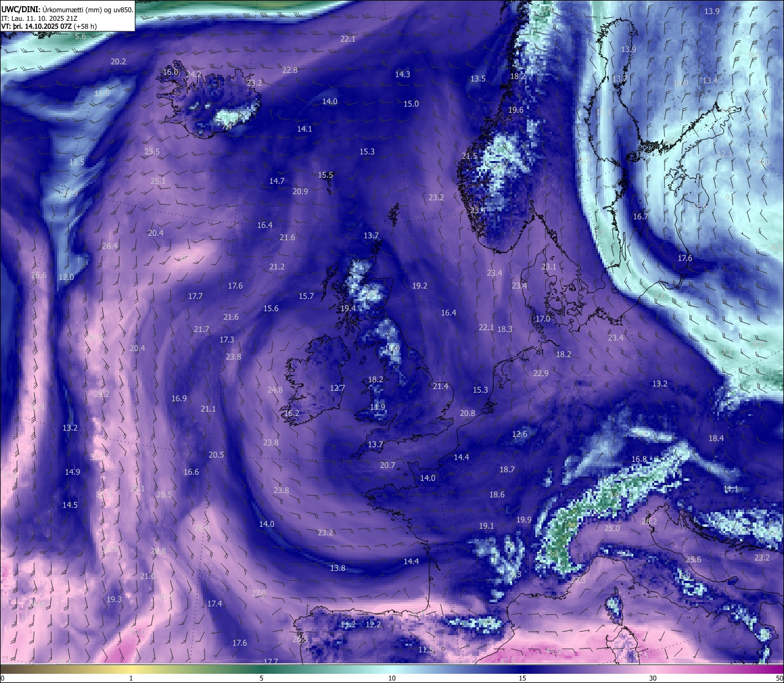Click the colorbar label '1'

point(131,678)
